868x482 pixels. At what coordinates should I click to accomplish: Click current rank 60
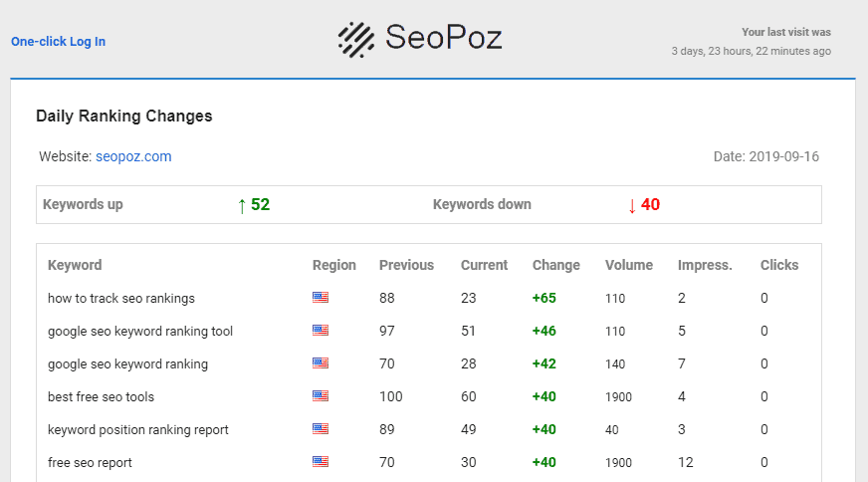click(x=468, y=396)
